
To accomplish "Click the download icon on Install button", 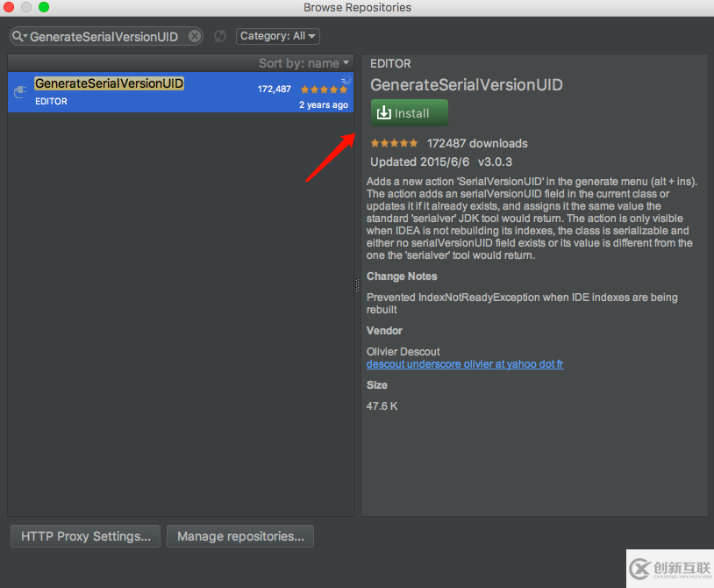I will tap(384, 112).
